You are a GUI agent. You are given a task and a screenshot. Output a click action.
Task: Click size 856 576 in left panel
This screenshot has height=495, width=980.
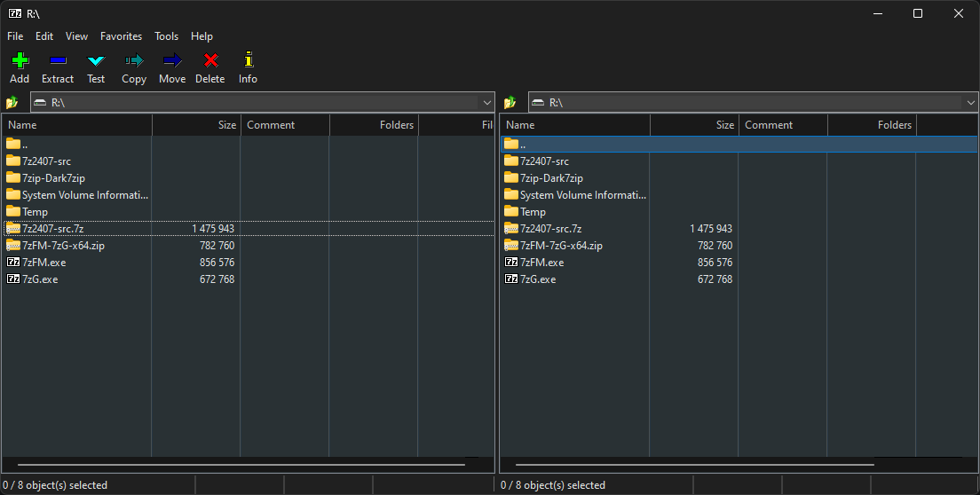click(217, 263)
